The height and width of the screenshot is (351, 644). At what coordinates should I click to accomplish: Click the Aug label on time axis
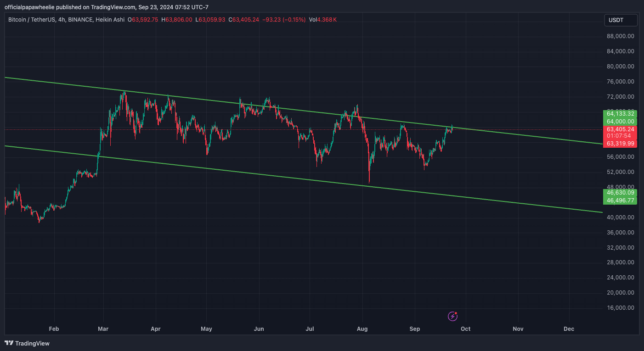[x=362, y=329]
